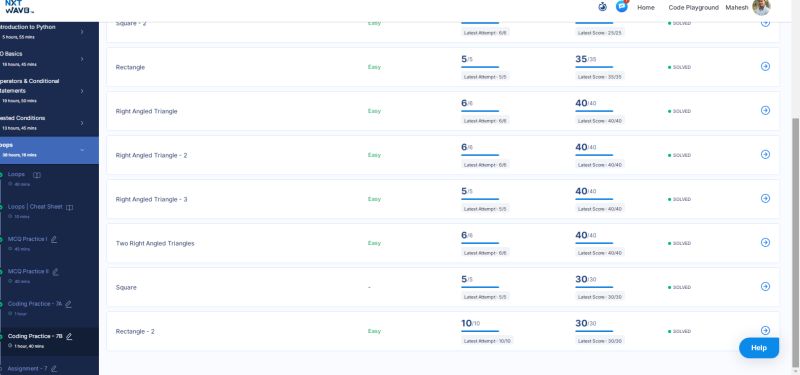
Task: Click Right Angled Triangle - 3 score progress bar
Action: [x=594, y=199]
